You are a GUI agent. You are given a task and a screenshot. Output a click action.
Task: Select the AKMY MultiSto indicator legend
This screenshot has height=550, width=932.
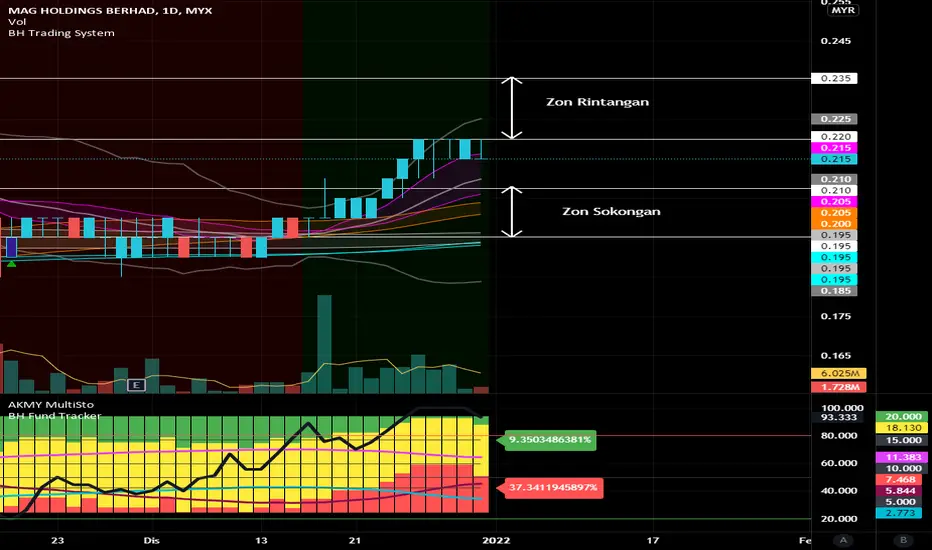click(51, 404)
